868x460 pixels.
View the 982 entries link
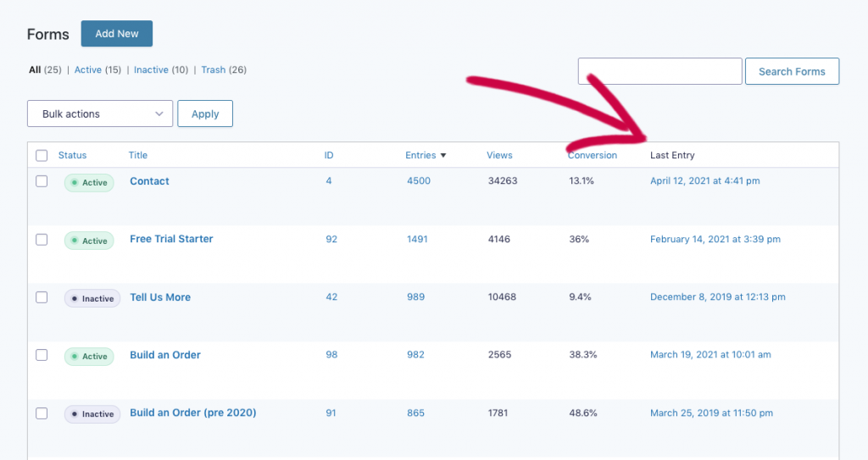pos(415,355)
